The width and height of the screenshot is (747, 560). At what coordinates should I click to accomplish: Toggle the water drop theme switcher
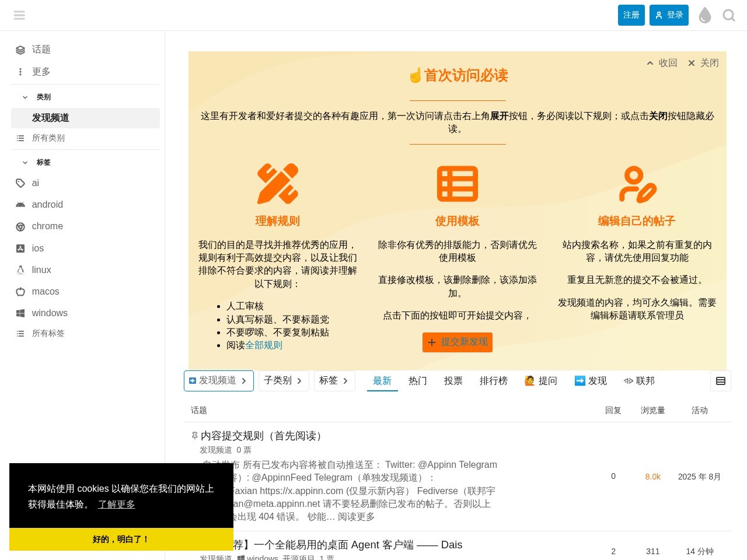(704, 15)
